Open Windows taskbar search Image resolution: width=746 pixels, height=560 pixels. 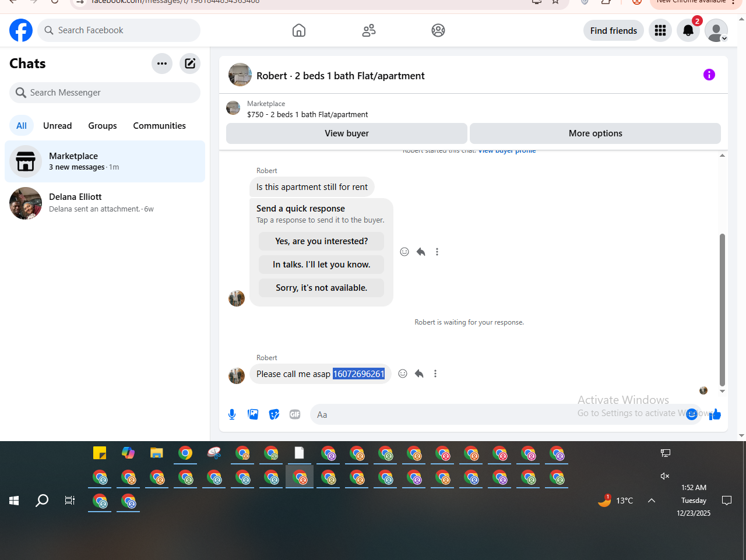42,501
